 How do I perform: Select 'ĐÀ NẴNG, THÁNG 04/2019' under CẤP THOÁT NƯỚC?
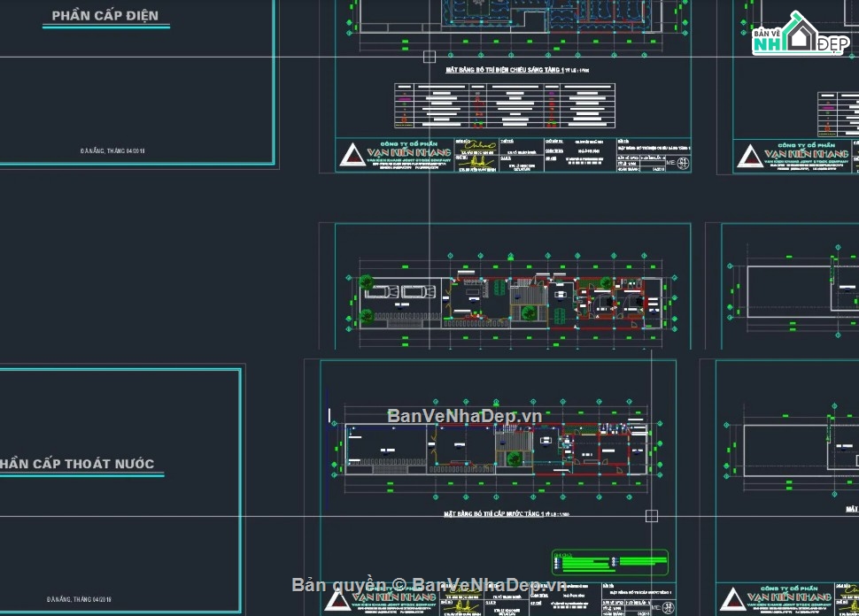(79, 599)
